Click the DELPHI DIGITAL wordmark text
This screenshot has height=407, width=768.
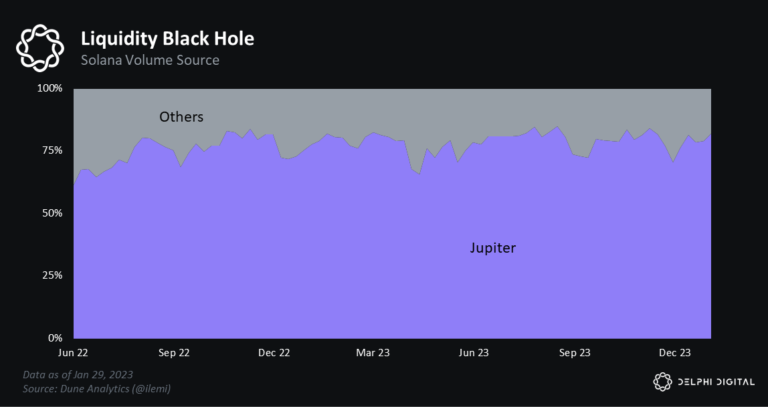point(714,381)
